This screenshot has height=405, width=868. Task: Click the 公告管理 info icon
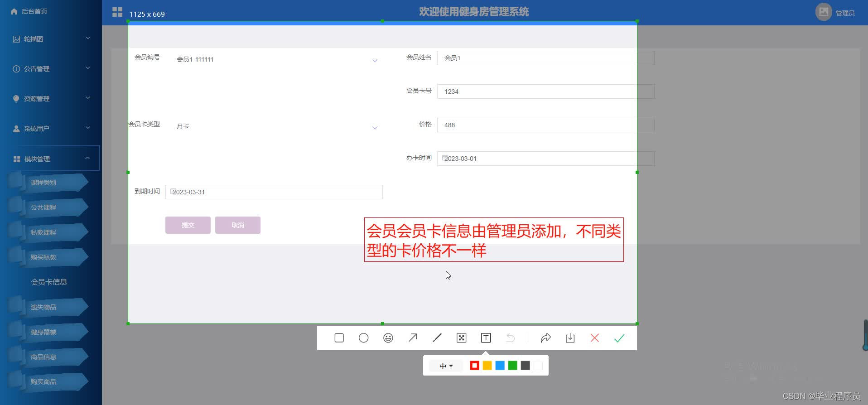point(16,69)
